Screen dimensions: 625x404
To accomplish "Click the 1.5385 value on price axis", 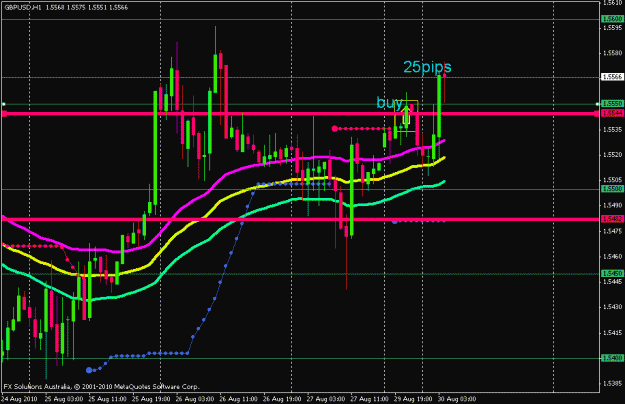I will (x=612, y=384).
